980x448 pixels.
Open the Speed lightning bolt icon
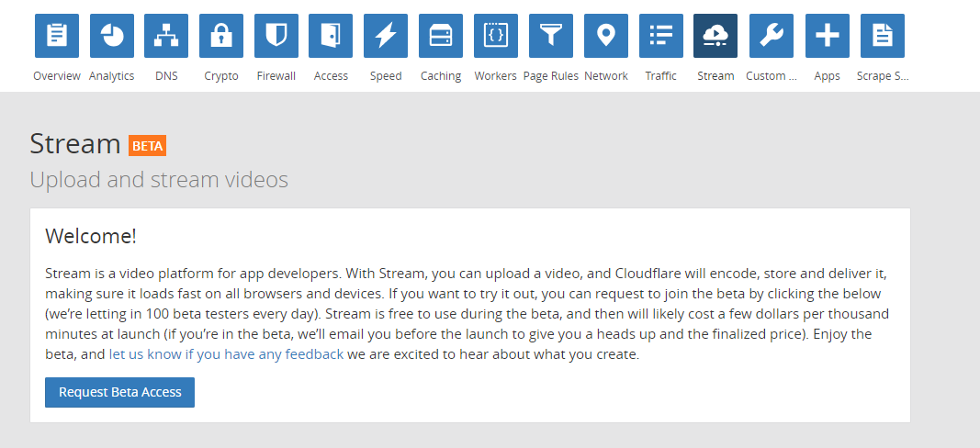pyautogui.click(x=386, y=36)
